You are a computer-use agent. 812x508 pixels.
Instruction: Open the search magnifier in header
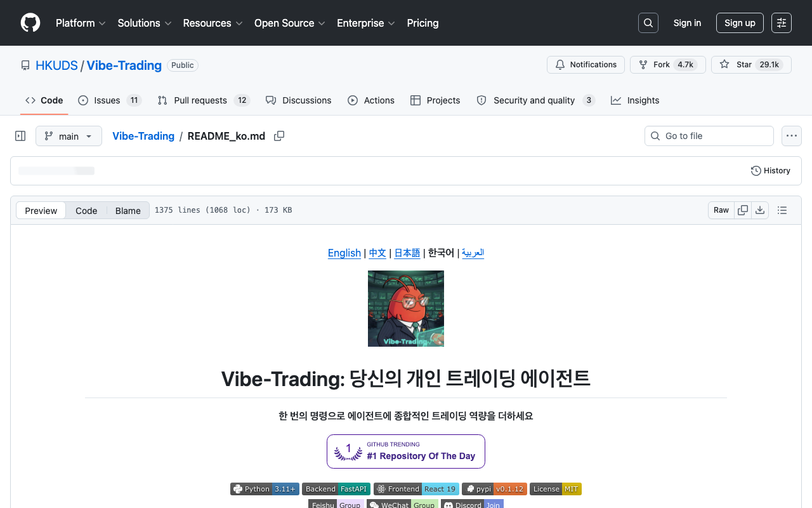[x=648, y=23]
